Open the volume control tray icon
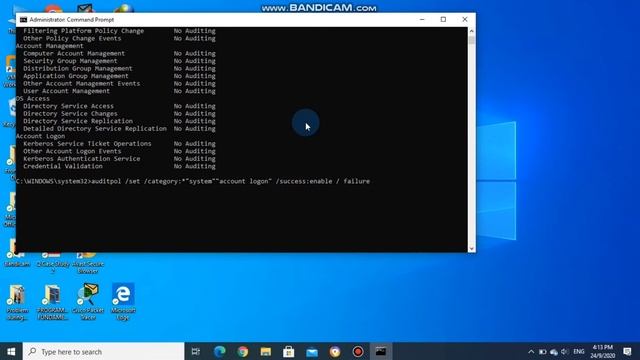This screenshot has width=640, height=360. (565, 351)
